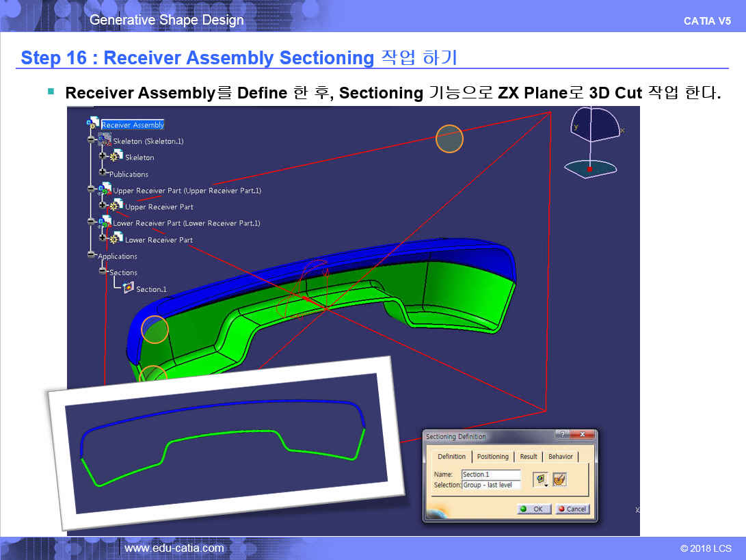The width and height of the screenshot is (746, 560).
Task: Switch to the Positioning tab
Action: tap(493, 456)
